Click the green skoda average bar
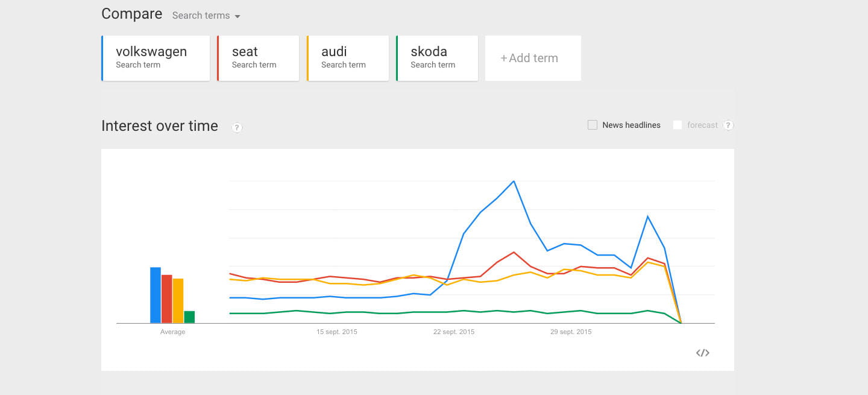This screenshot has width=868, height=395. pos(189,317)
